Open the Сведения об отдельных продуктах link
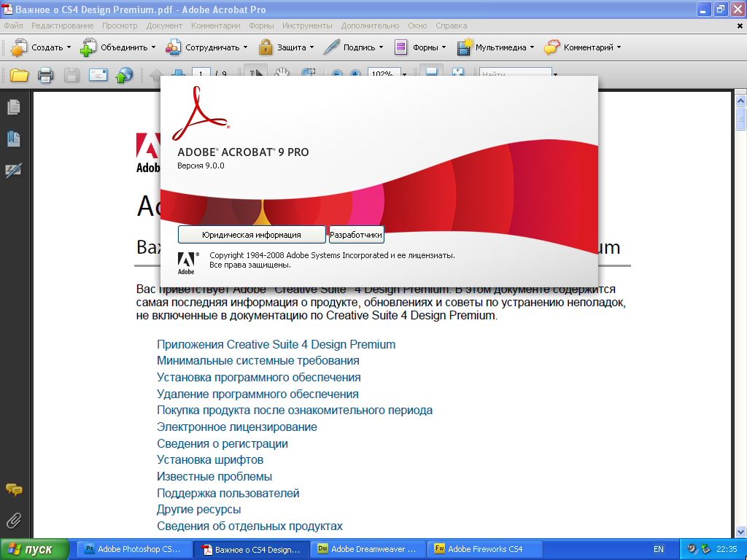 tap(249, 526)
